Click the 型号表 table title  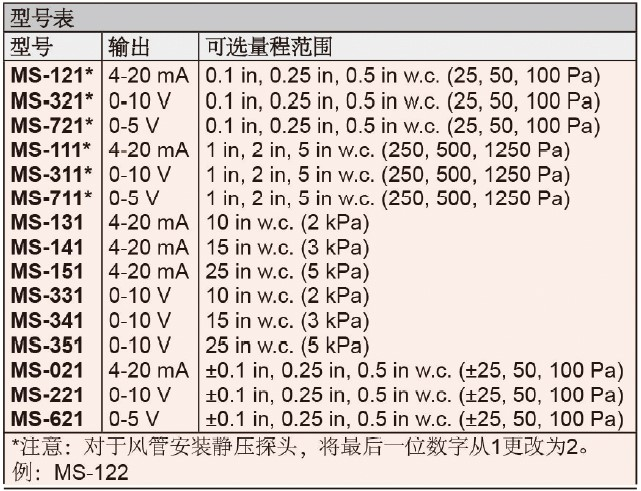[x=42, y=18]
